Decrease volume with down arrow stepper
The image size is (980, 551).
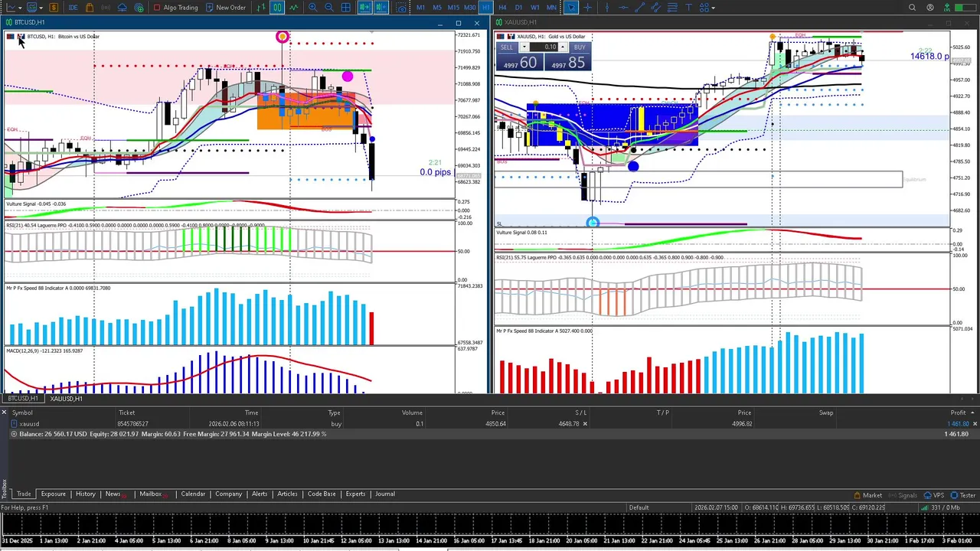pos(524,47)
